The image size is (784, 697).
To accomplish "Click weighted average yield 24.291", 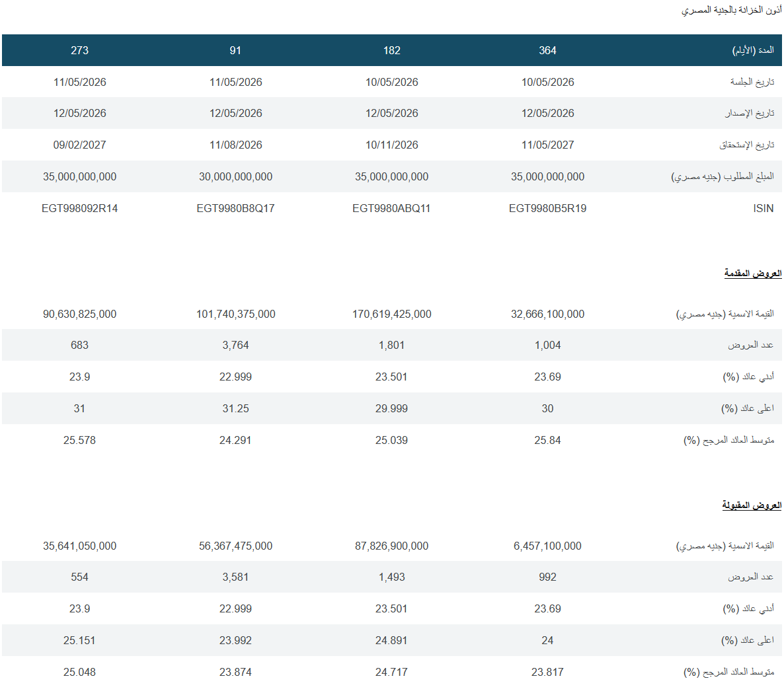I will pyautogui.click(x=235, y=440).
